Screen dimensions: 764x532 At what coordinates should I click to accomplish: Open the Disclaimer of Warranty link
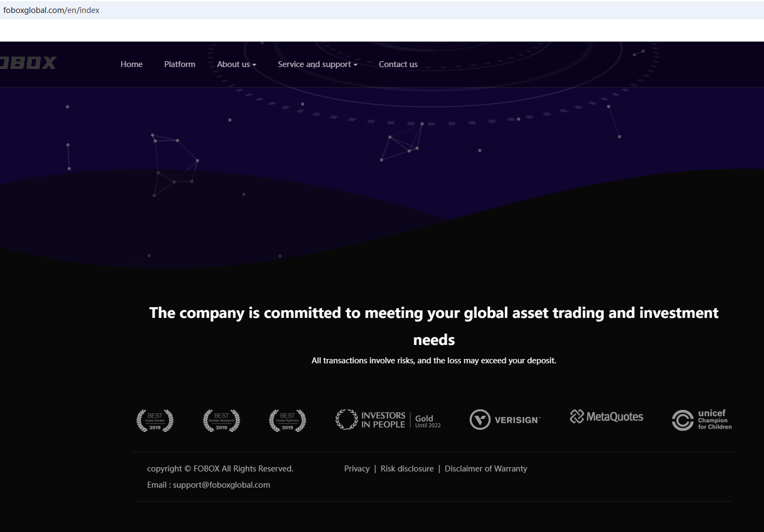486,469
